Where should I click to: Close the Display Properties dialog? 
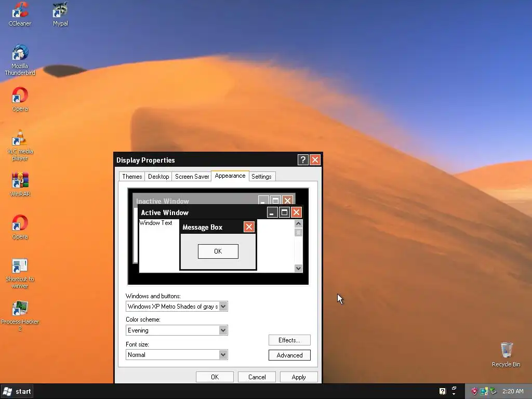point(315,160)
